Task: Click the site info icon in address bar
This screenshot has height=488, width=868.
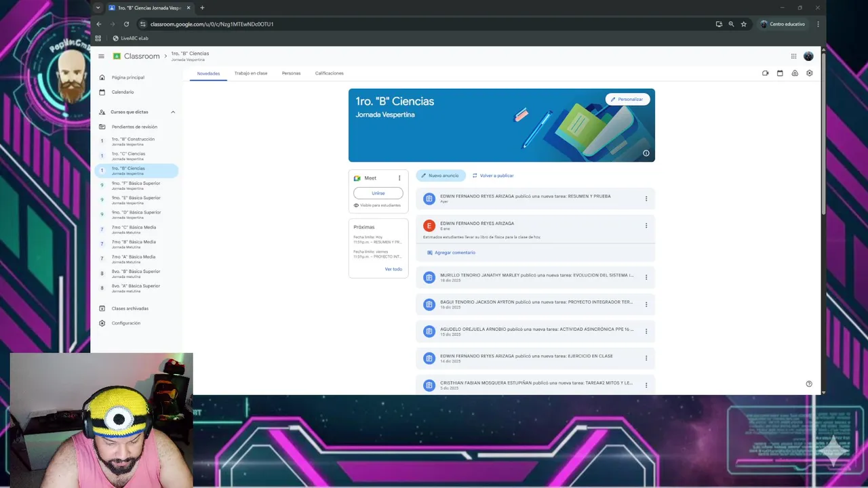Action: (x=142, y=24)
